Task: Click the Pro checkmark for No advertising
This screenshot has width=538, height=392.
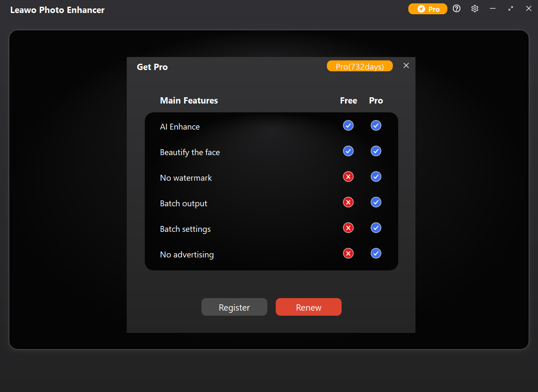Action: click(376, 253)
